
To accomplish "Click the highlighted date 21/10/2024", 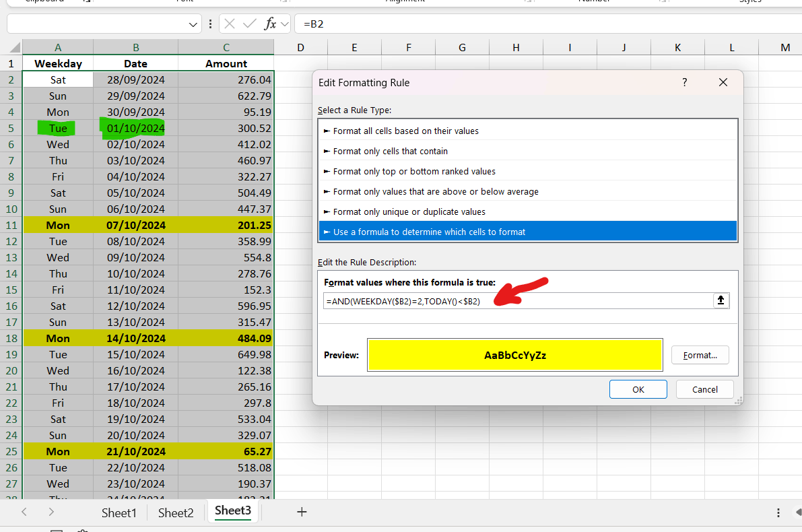I will 135,452.
